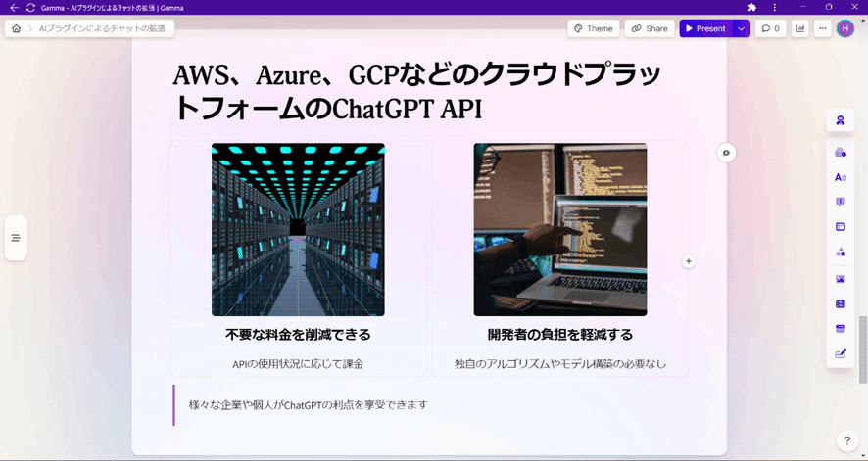
Task: Click text APIの使用状況に応じて課金
Action: click(x=298, y=364)
